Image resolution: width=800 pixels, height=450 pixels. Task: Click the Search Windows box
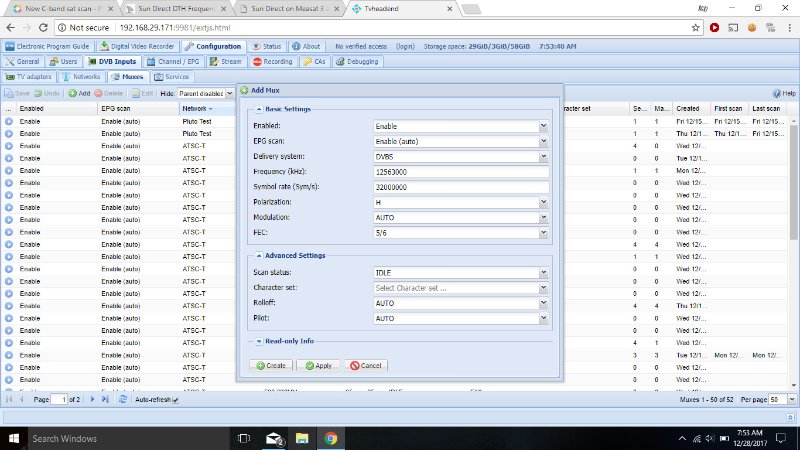(128, 438)
